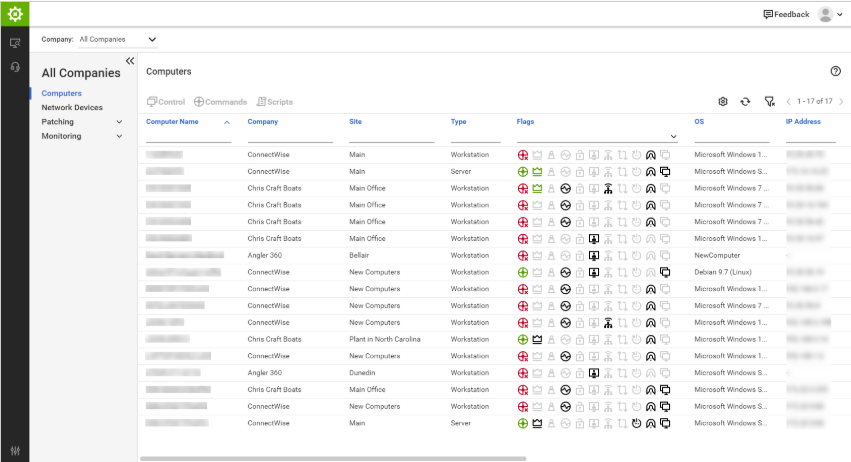851x462 pixels.
Task: Click the heartbeat activity icon in Debian row
Action: click(x=566, y=272)
